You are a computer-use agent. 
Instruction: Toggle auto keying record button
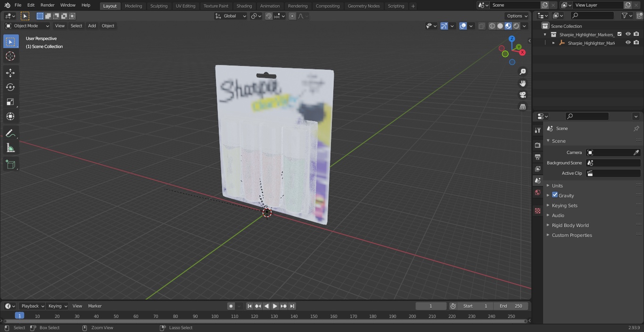point(231,306)
